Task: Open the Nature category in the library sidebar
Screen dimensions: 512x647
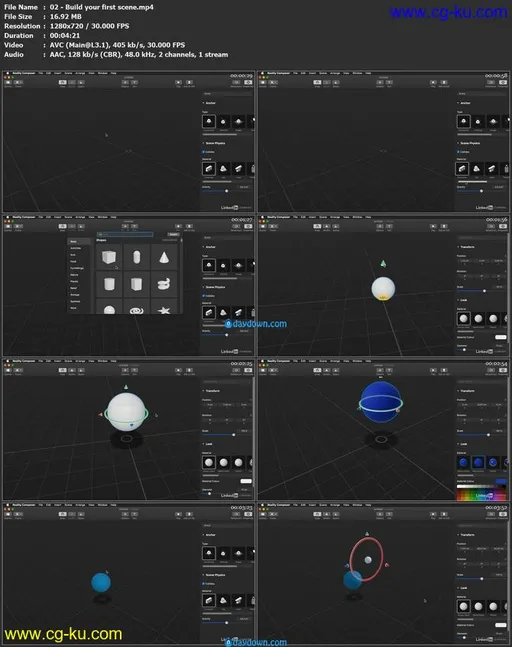Action: [x=74, y=274]
